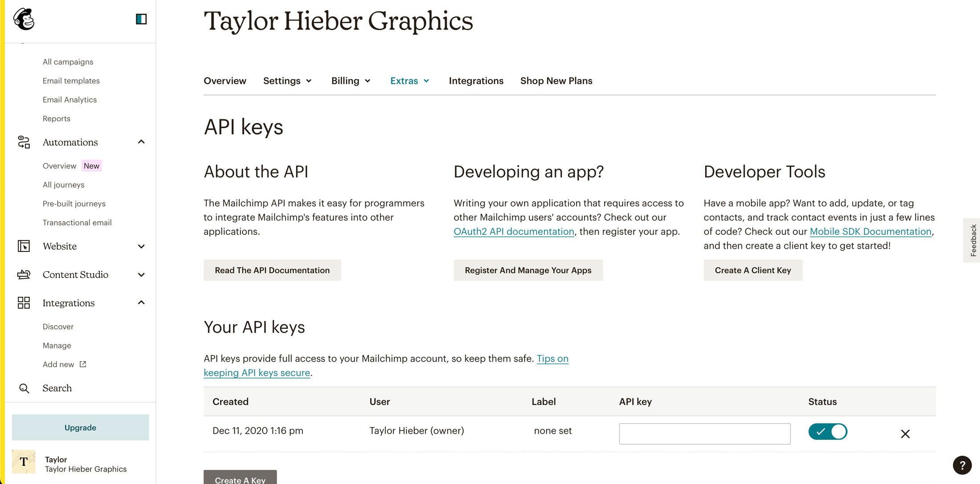Image resolution: width=980 pixels, height=484 pixels.
Task: Open All journeys in sidebar
Action: pyautogui.click(x=63, y=185)
